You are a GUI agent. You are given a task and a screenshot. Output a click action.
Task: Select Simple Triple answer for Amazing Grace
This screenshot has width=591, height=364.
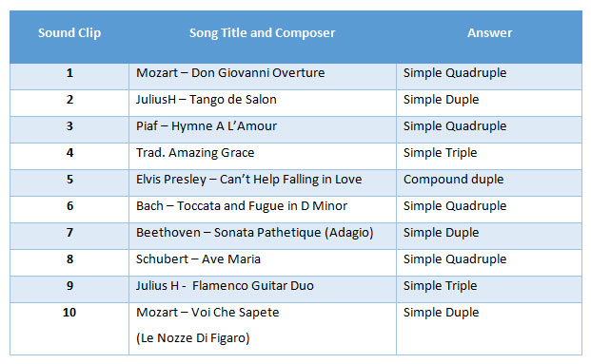pyautogui.click(x=489, y=156)
